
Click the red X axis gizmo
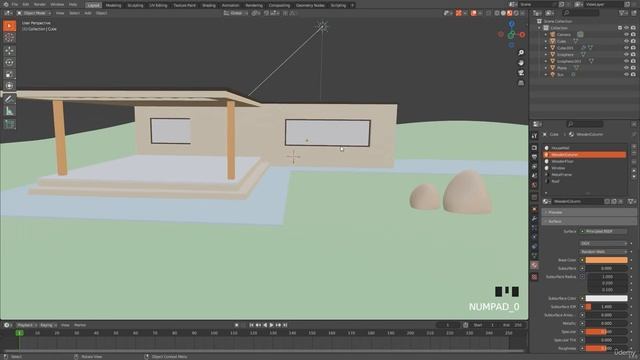pyautogui.click(x=522, y=35)
